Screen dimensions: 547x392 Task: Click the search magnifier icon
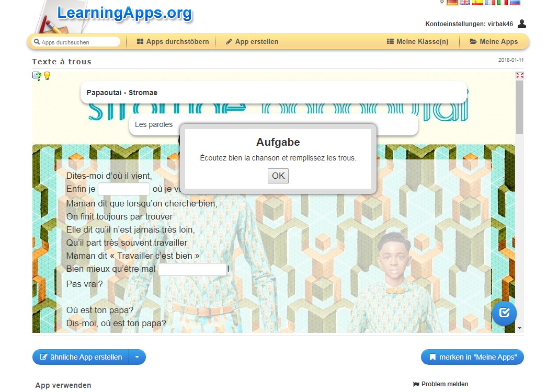coord(37,42)
